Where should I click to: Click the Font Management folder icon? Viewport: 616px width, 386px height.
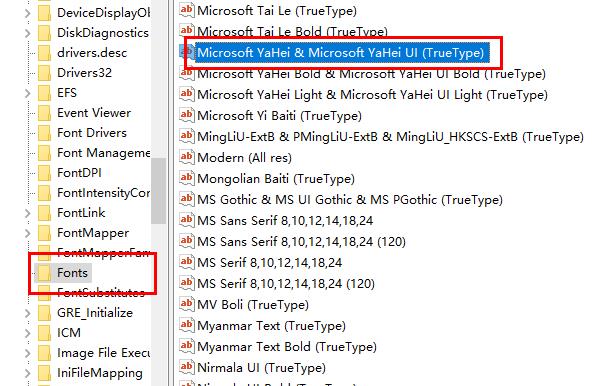[44, 153]
